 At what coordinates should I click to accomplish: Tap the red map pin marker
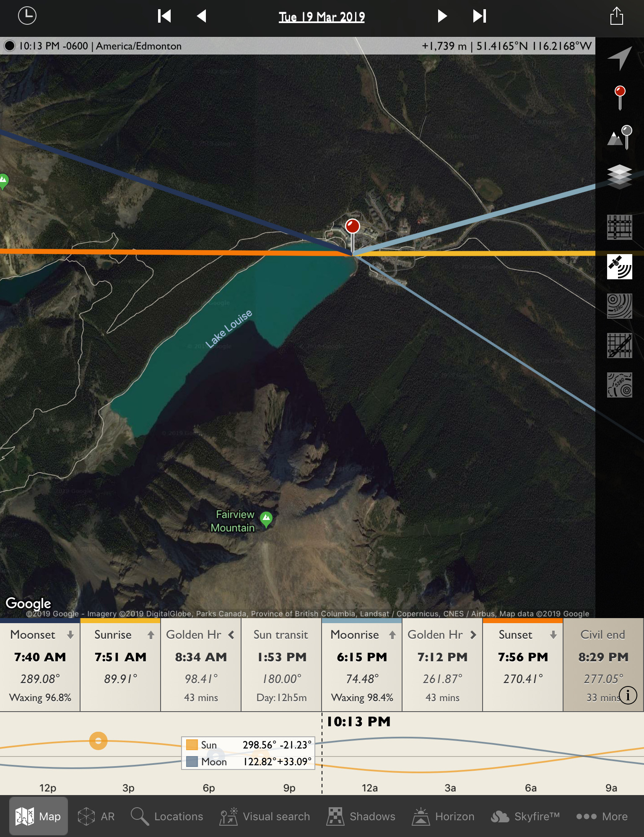pos(352,227)
